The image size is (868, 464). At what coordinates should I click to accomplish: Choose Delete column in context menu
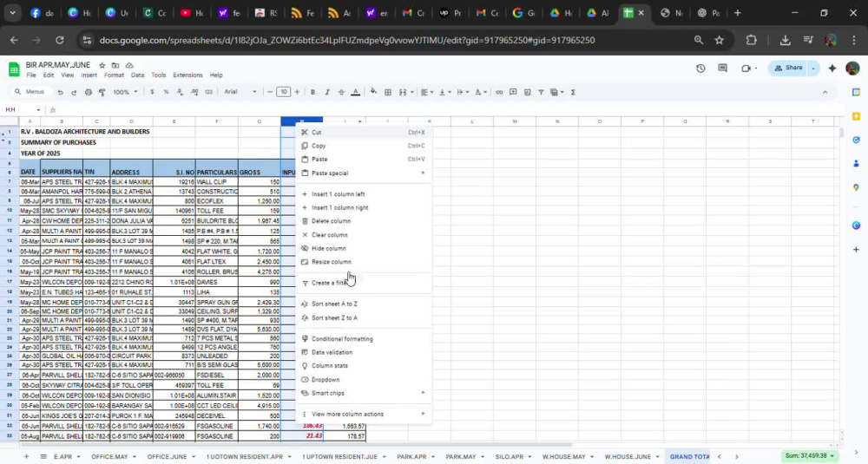363,221
